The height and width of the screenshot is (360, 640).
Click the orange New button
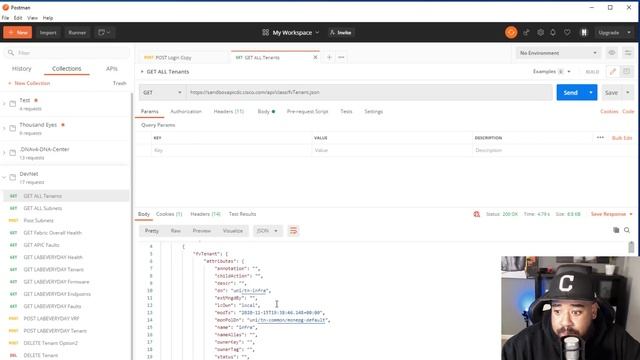coord(18,32)
